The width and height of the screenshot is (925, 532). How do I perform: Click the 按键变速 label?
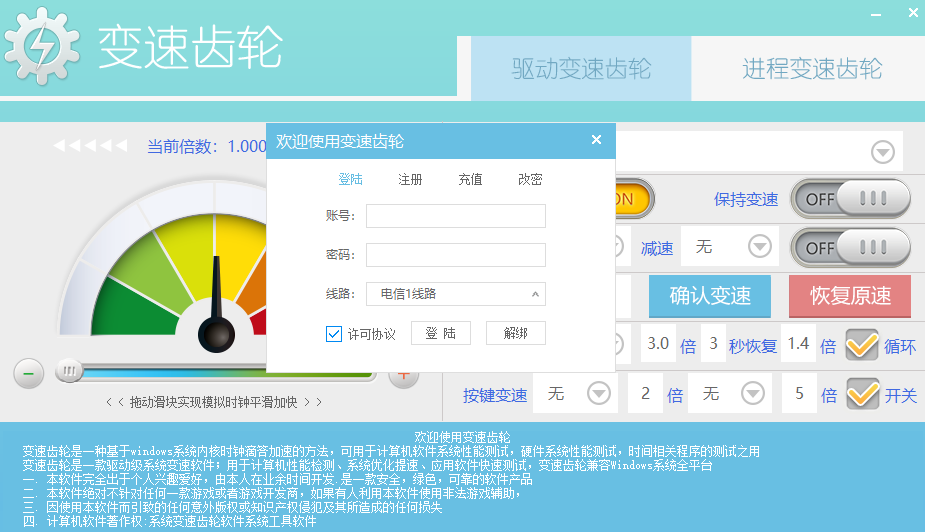[x=494, y=396]
